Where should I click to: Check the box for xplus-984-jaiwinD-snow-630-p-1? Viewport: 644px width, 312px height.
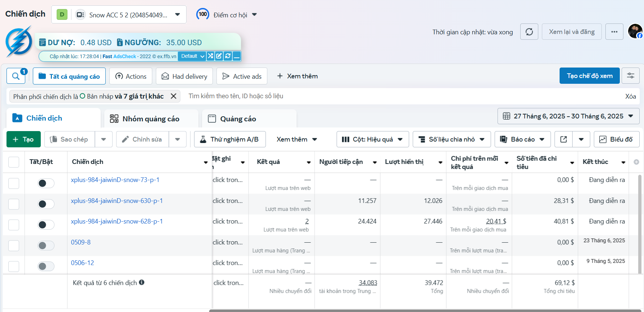(14, 204)
